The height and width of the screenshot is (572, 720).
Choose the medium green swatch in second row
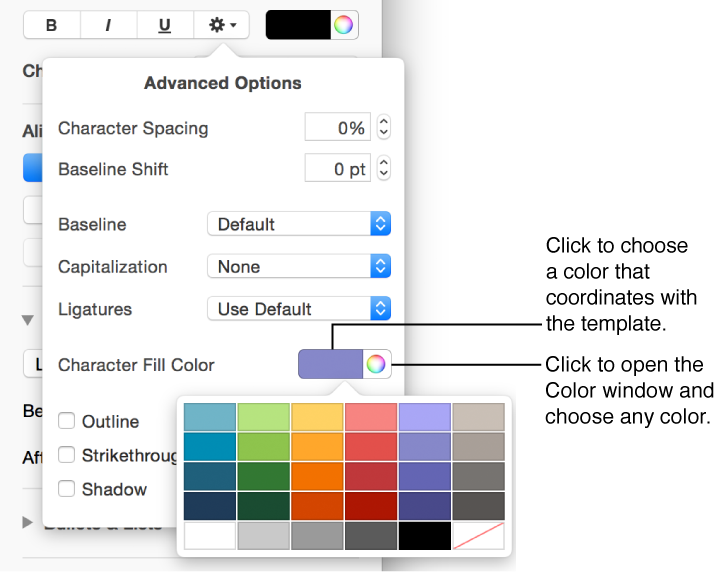pos(264,447)
